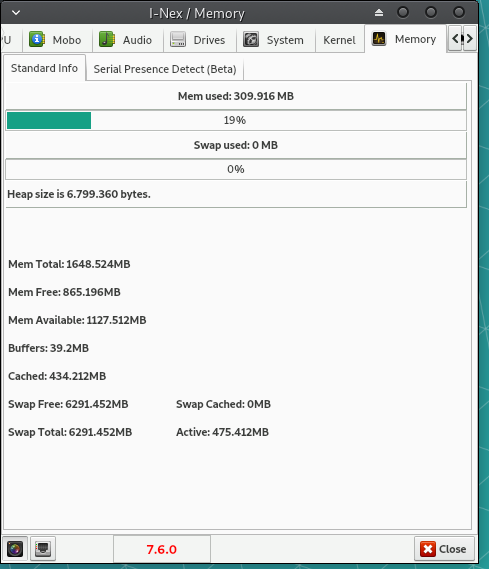Click the red X icon on Close
Viewport: 489px width, 569px height.
pyautogui.click(x=428, y=549)
